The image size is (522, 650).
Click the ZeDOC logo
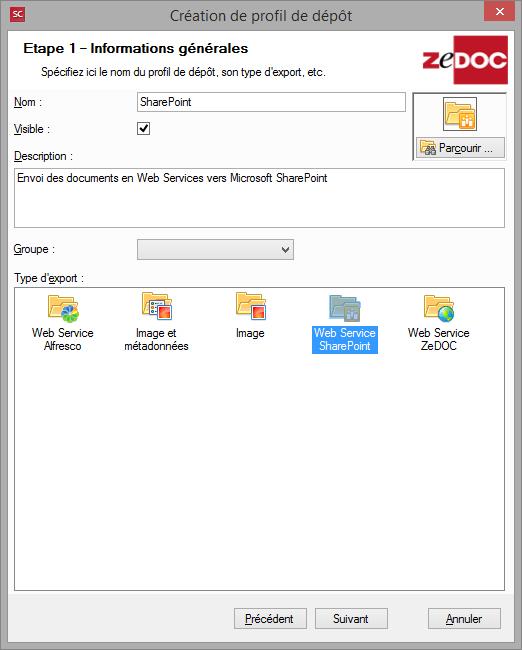[465, 60]
